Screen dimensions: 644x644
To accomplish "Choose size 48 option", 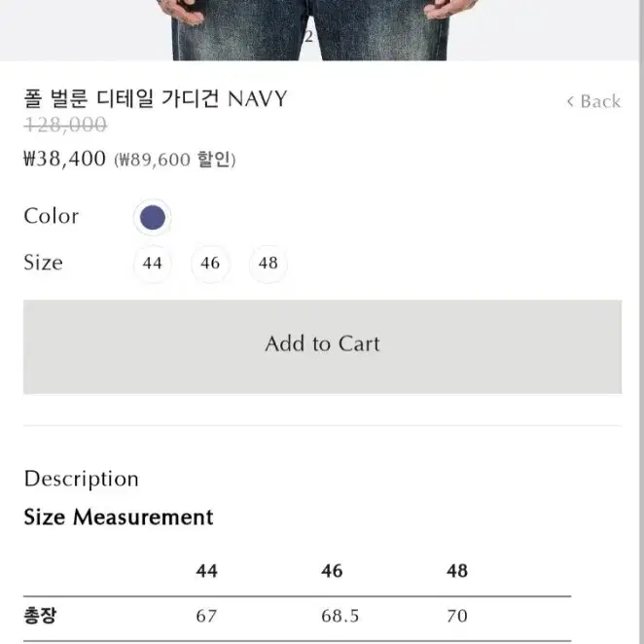I will (x=268, y=264).
